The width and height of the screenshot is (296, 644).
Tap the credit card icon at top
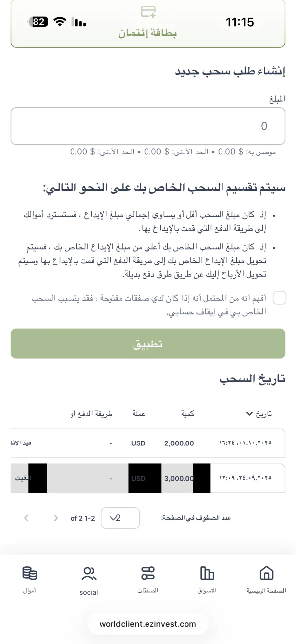pos(148,11)
